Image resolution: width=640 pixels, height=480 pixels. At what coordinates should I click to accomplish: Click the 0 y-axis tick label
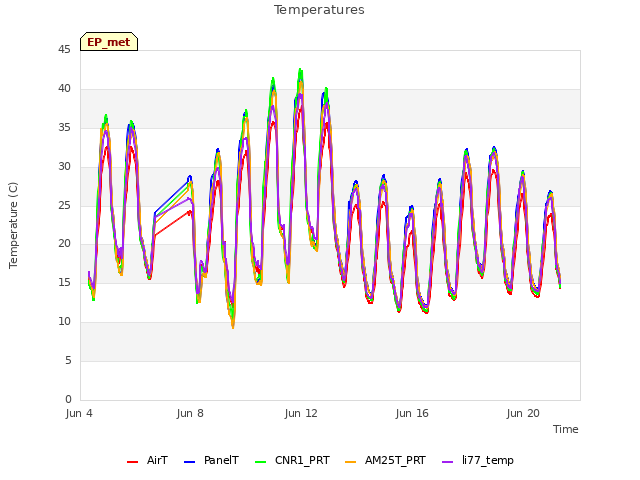(x=68, y=399)
